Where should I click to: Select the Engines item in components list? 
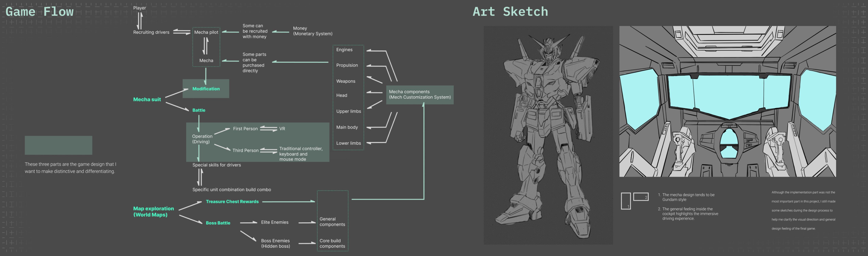344,50
